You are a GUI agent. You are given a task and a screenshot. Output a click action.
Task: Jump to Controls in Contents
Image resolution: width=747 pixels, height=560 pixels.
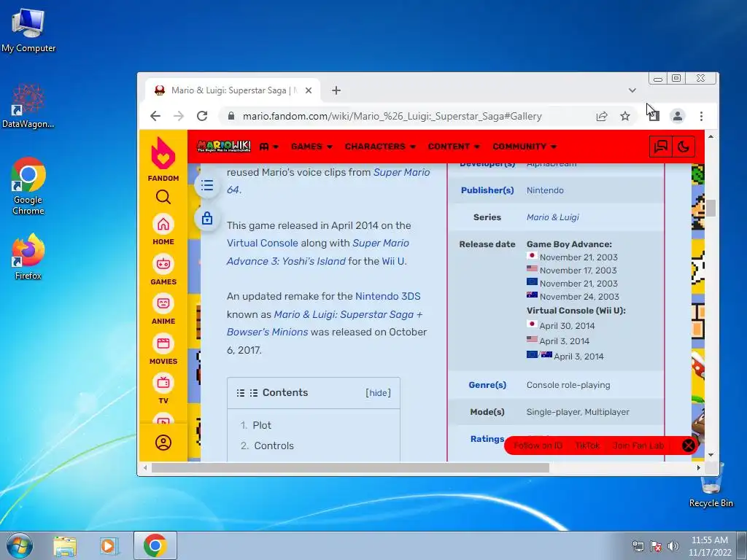tap(274, 446)
